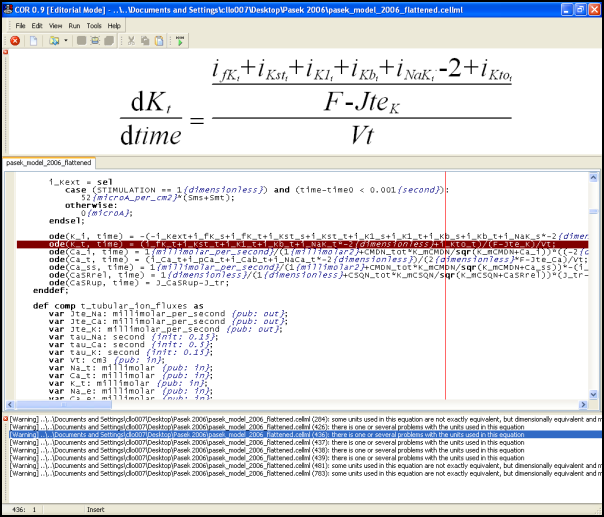Select the warning for line 481

coord(306,465)
